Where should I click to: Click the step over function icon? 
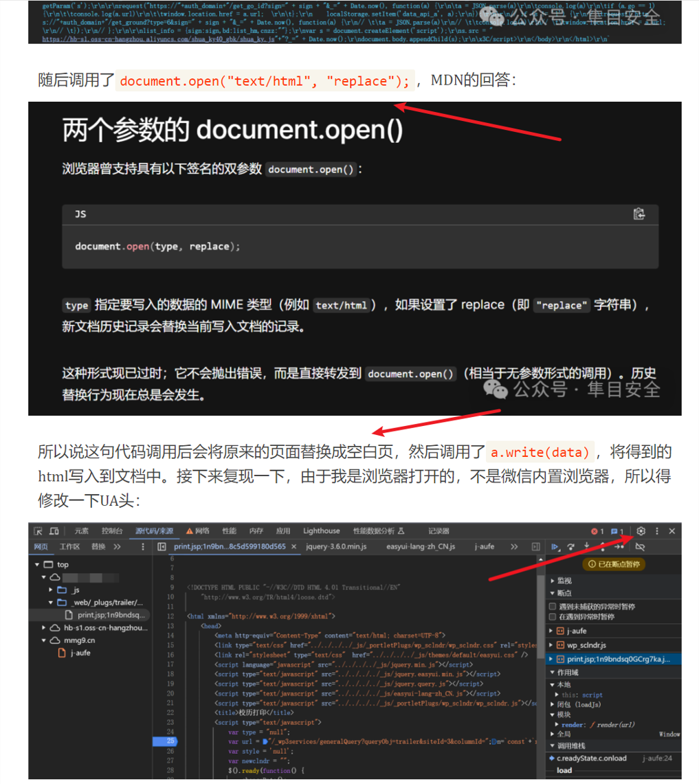point(570,547)
